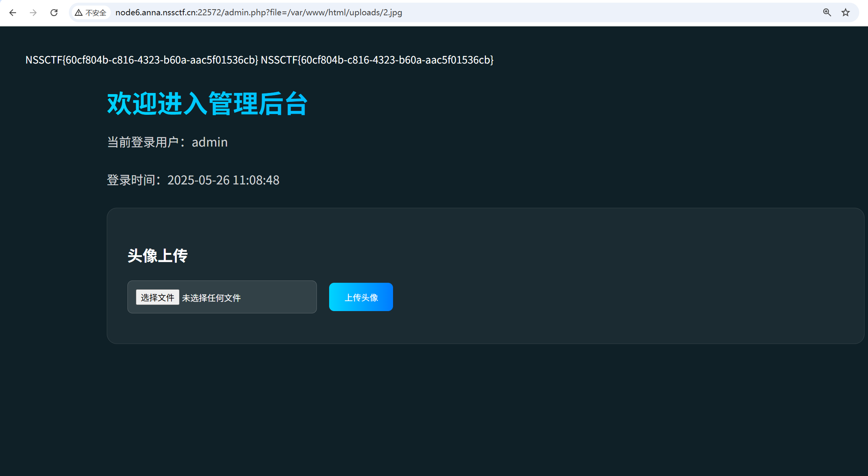The width and height of the screenshot is (868, 476).
Task: Click the admin.php URL text in address bar
Action: click(259, 13)
